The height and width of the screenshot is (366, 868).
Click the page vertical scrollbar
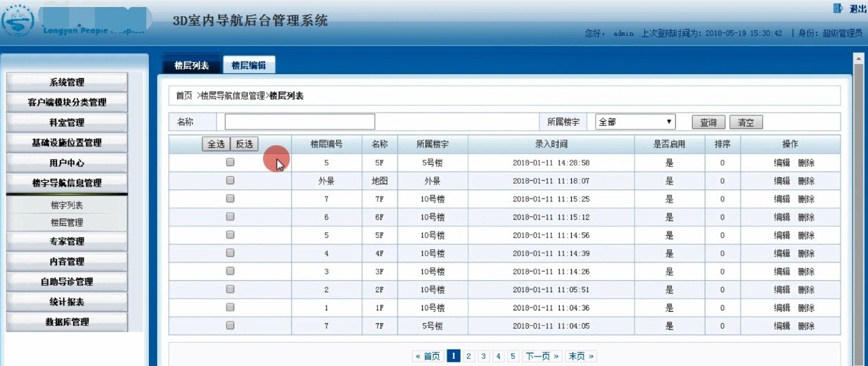[x=858, y=211]
